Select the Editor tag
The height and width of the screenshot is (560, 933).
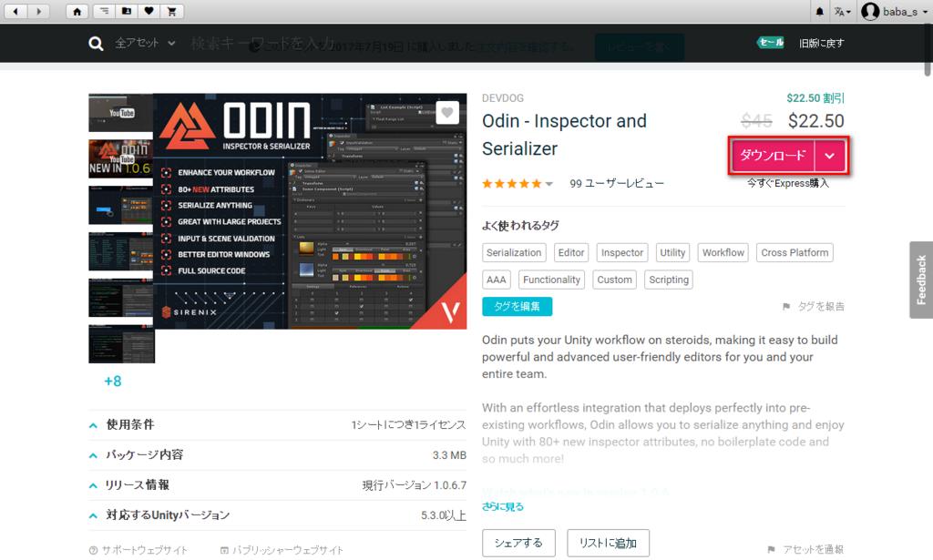(x=570, y=252)
